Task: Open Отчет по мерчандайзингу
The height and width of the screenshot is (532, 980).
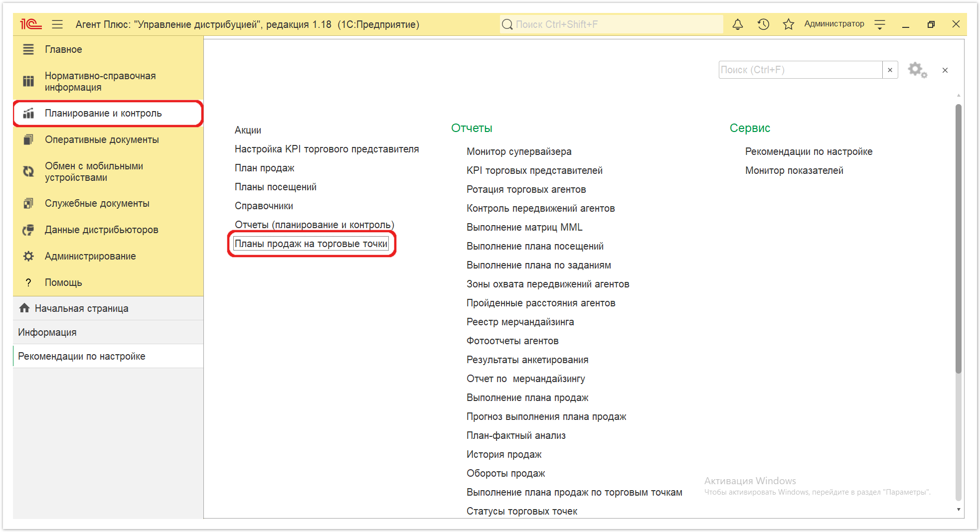Action: pyautogui.click(x=525, y=379)
